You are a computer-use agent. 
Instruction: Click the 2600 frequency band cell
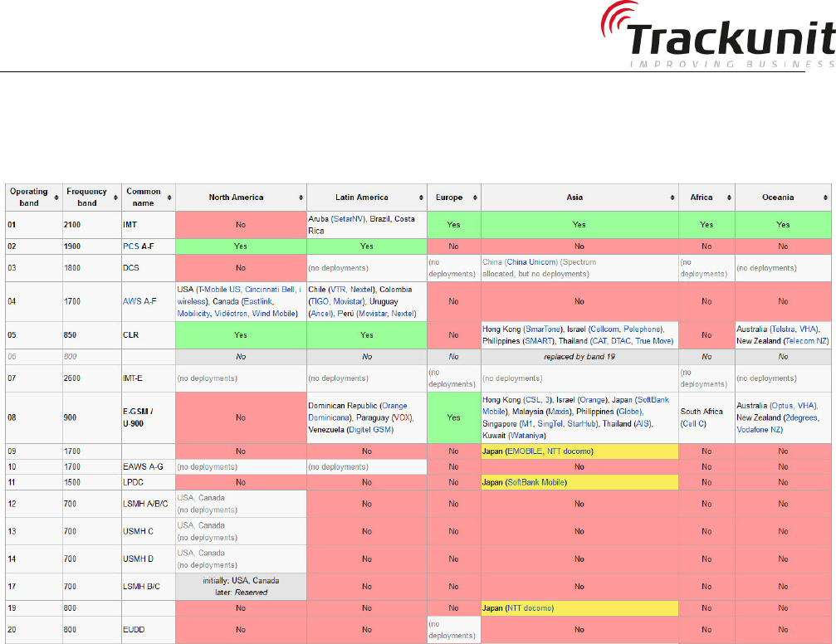(x=91, y=378)
